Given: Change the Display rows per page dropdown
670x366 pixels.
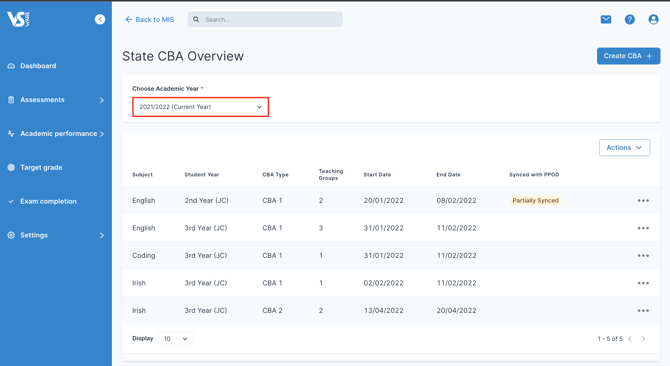Looking at the screenshot, I should coord(176,339).
